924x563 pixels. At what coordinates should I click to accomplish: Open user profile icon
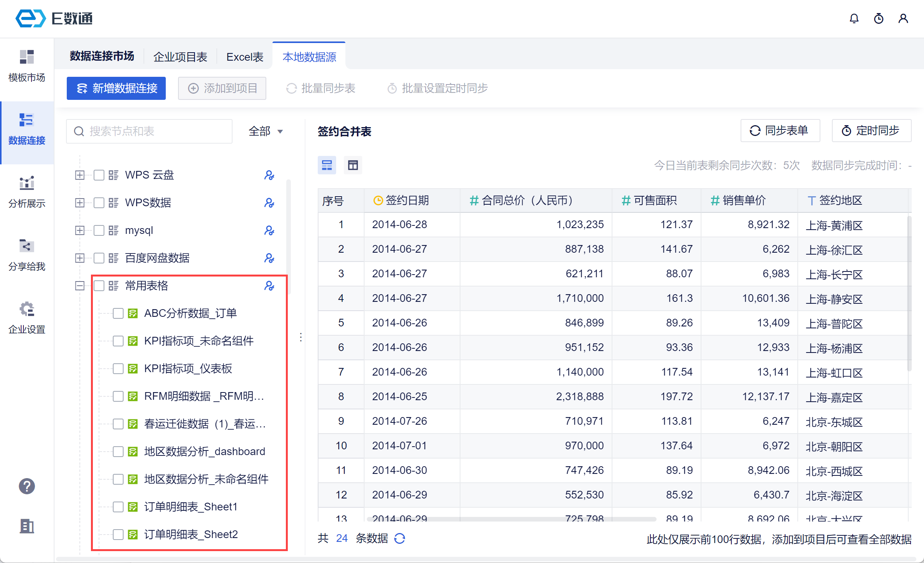coord(903,18)
